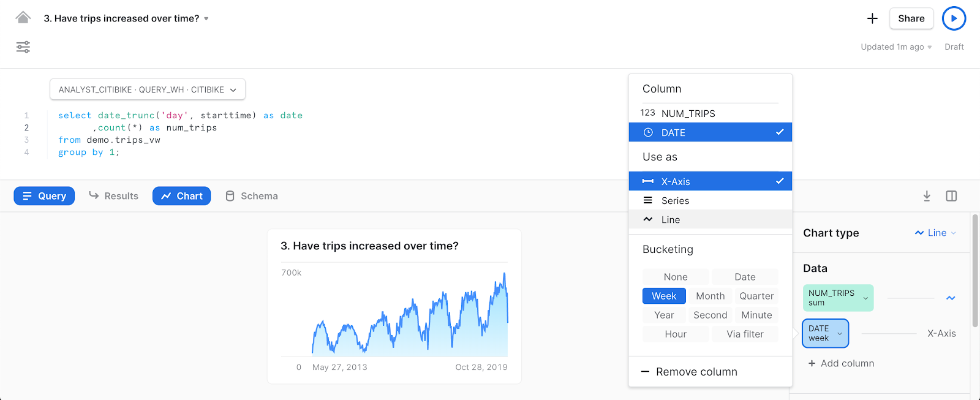Choose Month bucketing option

click(x=710, y=296)
